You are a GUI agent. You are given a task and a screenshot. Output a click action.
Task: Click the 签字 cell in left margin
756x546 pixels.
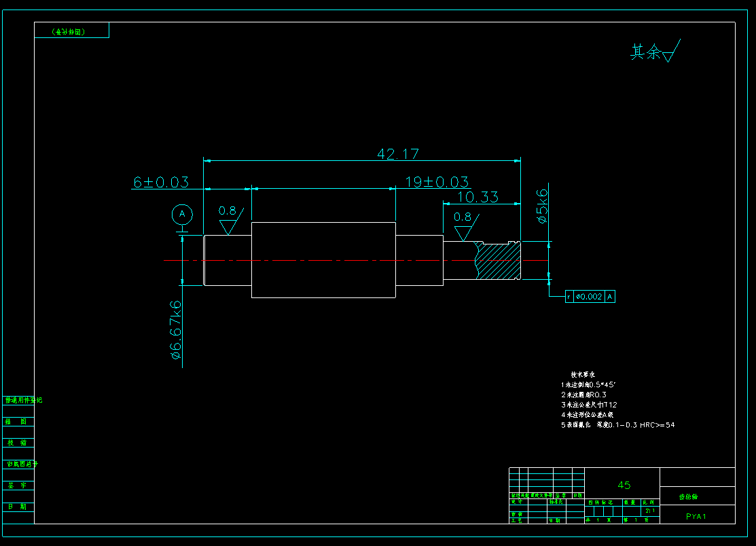point(17,486)
